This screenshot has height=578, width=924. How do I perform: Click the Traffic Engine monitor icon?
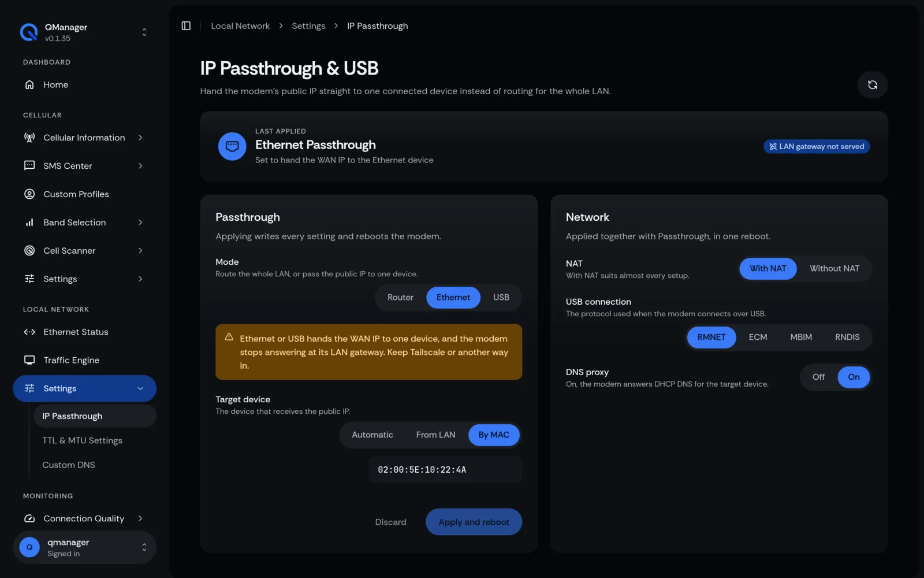(x=29, y=360)
